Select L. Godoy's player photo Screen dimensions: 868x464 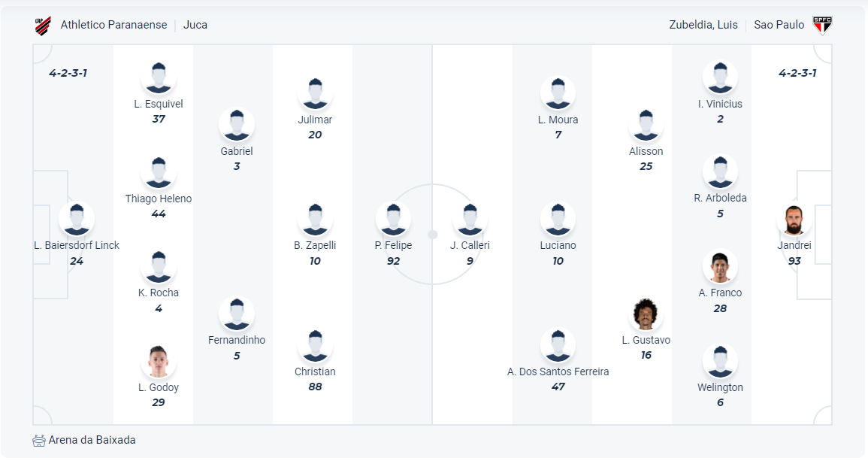(159, 362)
